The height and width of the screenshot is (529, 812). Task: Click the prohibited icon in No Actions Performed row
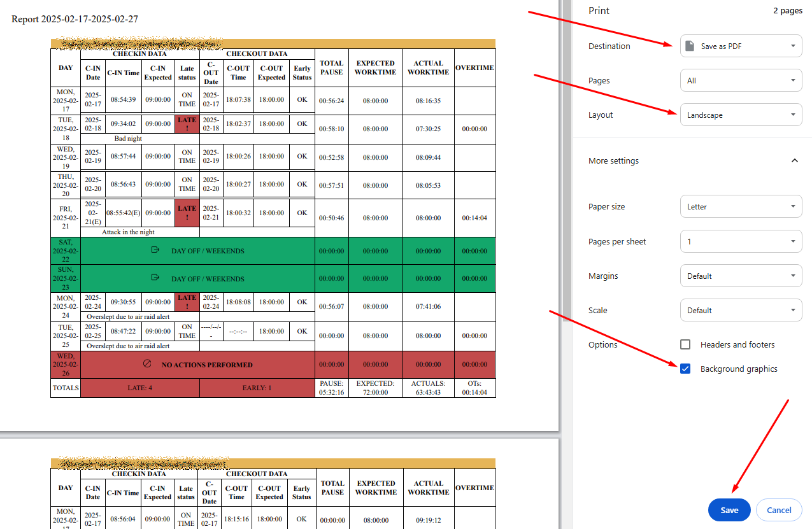(147, 364)
